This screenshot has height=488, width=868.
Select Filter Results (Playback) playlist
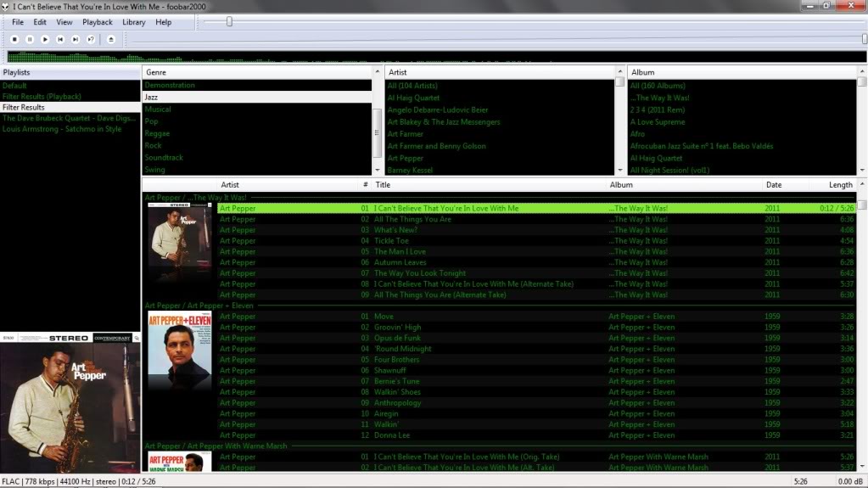(70, 97)
